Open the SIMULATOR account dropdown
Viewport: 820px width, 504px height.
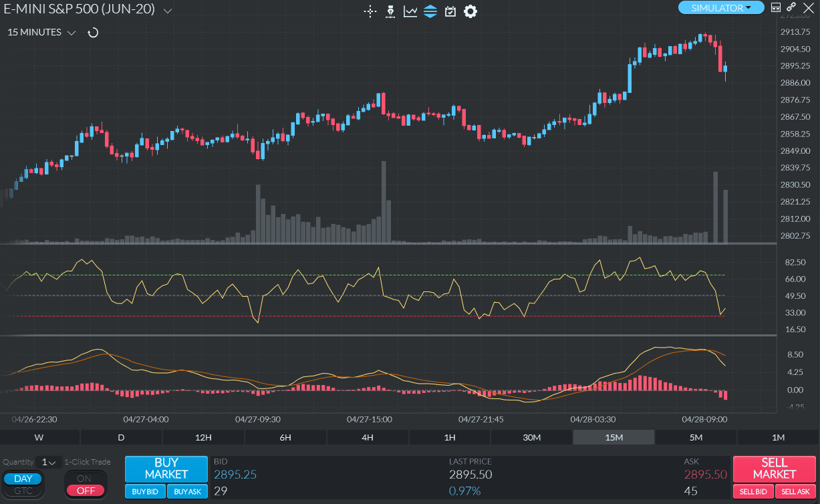[x=721, y=7]
